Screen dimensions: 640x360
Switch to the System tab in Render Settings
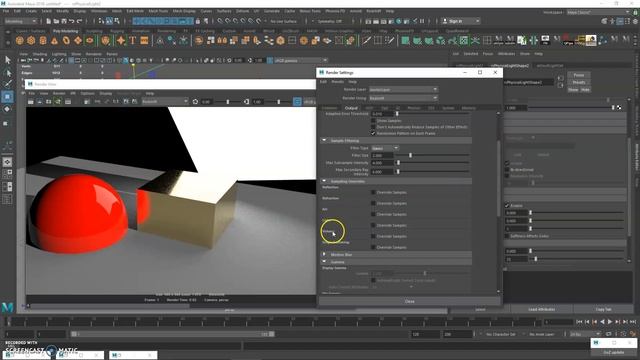pos(448,108)
